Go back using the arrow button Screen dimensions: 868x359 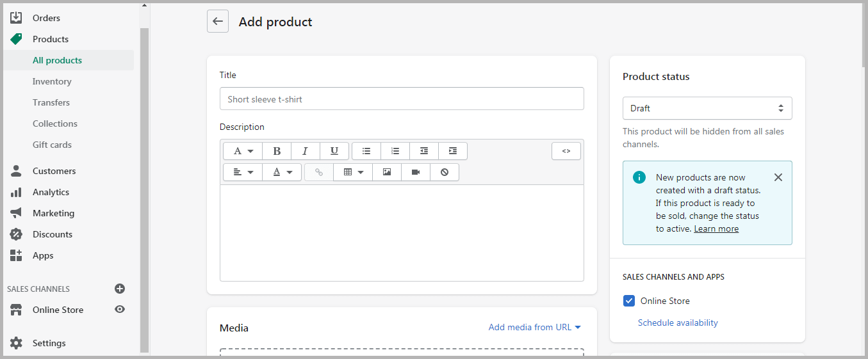pos(218,22)
